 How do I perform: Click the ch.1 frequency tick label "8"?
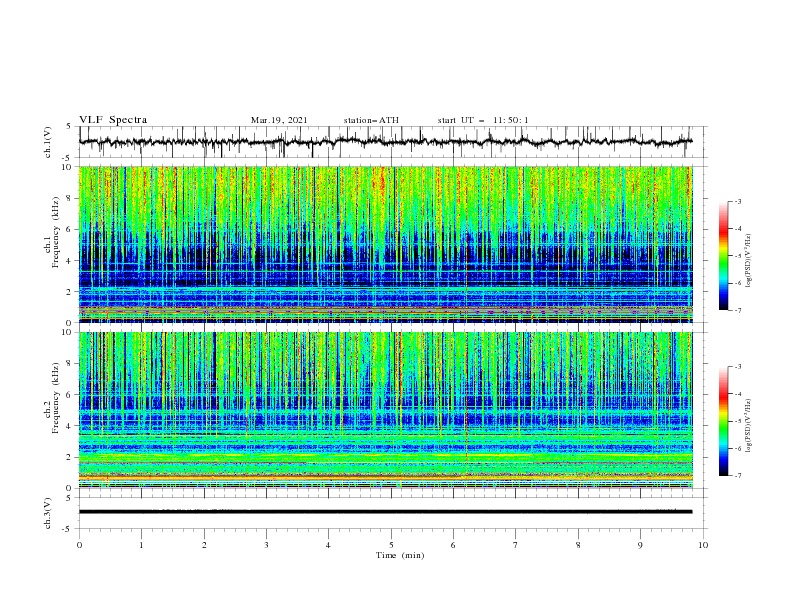coord(69,198)
